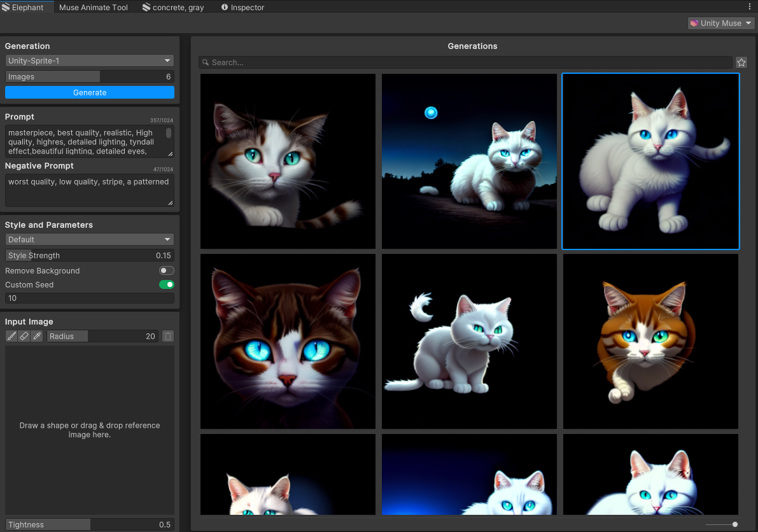Click the Generations search field
758x532 pixels.
[x=465, y=62]
